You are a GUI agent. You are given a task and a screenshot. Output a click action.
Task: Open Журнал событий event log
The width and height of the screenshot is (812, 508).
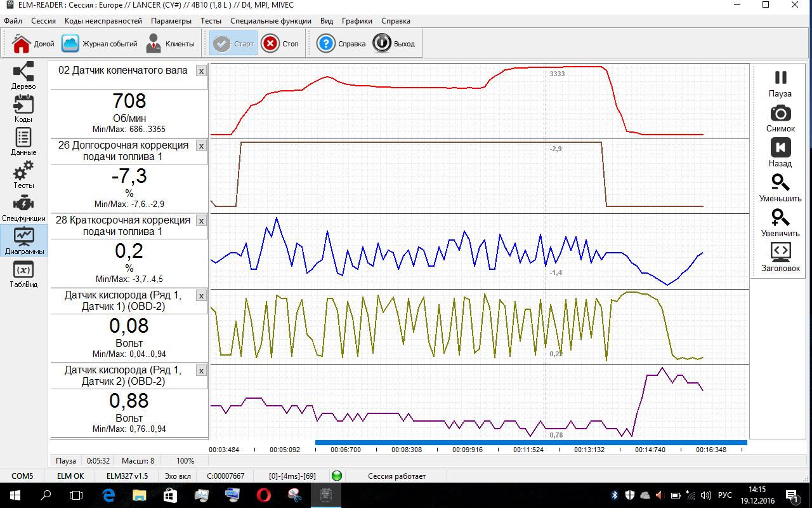(100, 44)
